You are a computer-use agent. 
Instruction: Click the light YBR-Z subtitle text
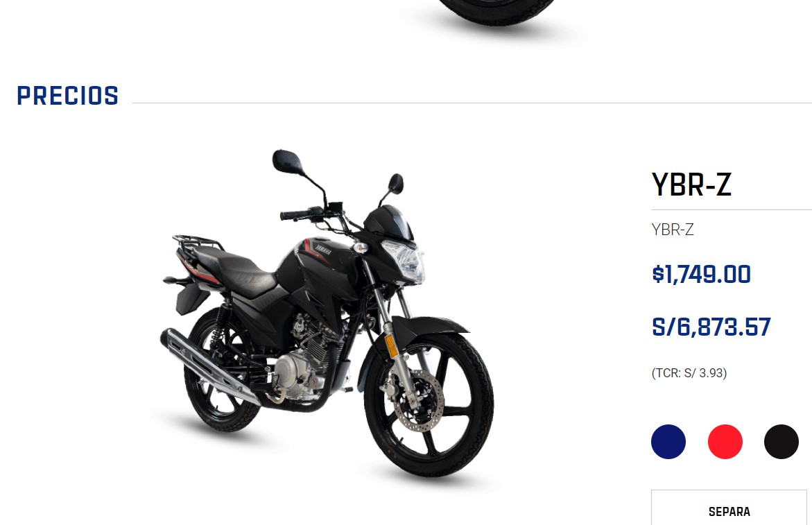(x=672, y=230)
